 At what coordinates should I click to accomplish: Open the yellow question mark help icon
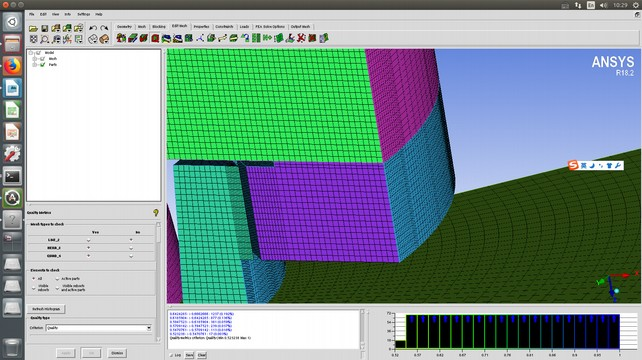[156, 213]
